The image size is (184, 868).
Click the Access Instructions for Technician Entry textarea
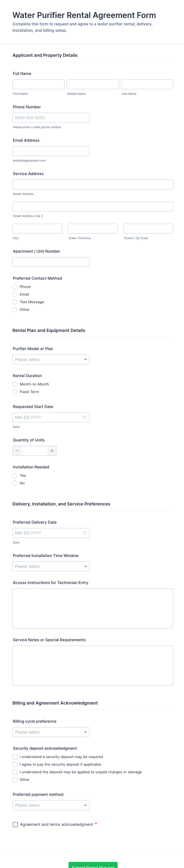pyautogui.click(x=93, y=608)
